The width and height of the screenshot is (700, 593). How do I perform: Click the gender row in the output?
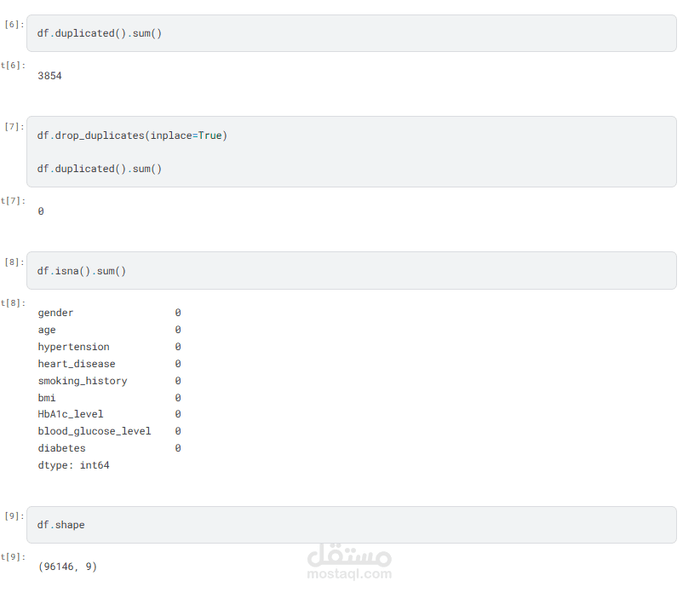[56, 313]
